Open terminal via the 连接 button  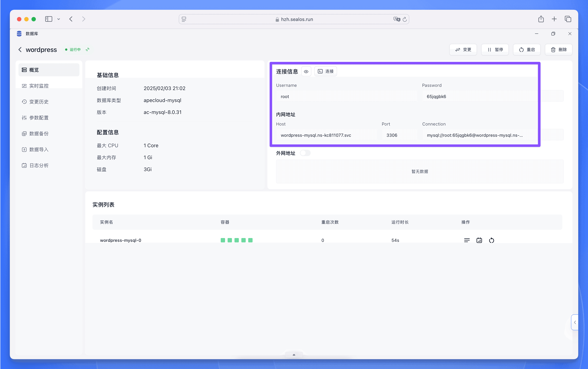pyautogui.click(x=325, y=71)
